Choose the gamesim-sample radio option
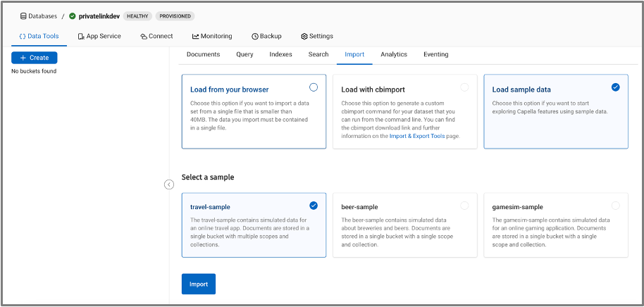The image size is (644, 307). [x=616, y=206]
